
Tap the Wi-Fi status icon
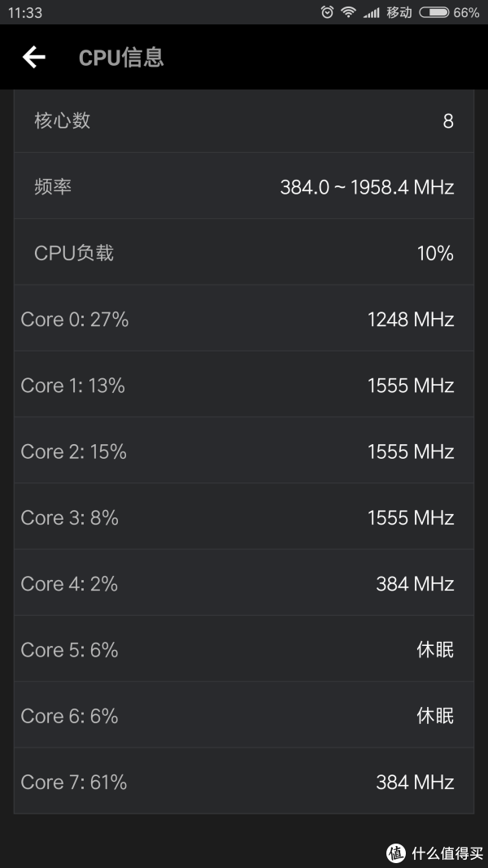[348, 12]
